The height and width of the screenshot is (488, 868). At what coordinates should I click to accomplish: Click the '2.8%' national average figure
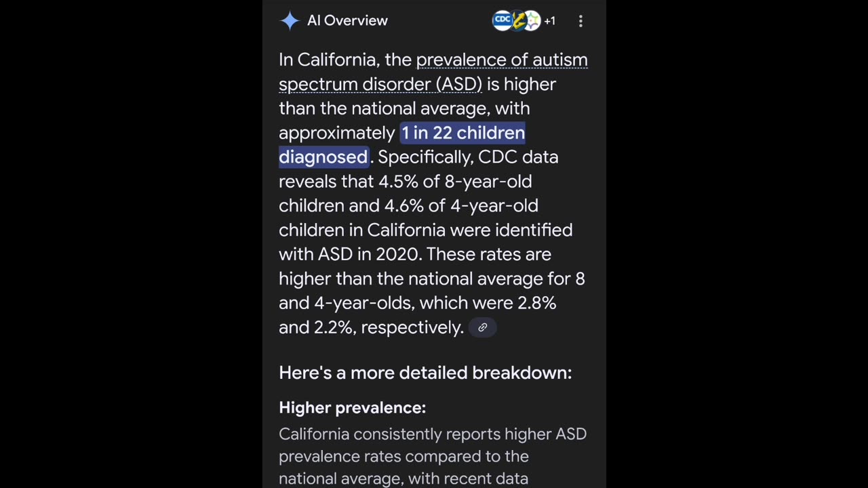tap(536, 303)
